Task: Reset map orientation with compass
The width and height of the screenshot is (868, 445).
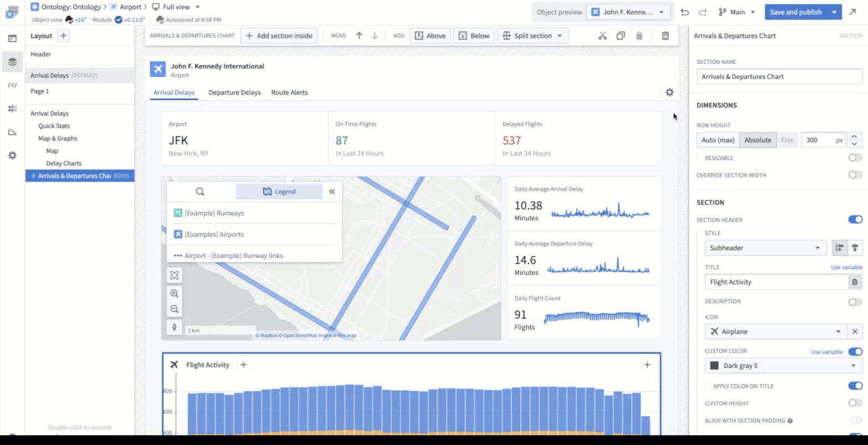Action: (174, 327)
